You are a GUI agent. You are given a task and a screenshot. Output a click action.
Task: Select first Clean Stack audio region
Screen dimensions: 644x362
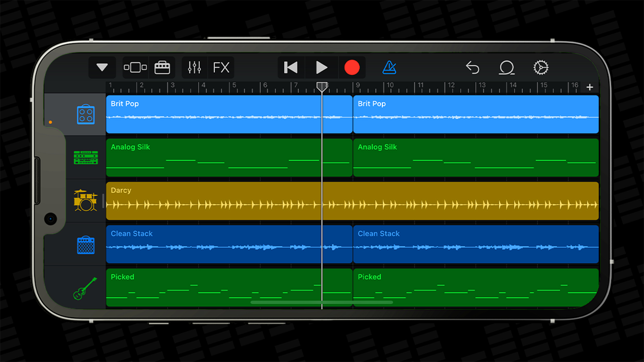pyautogui.click(x=229, y=244)
